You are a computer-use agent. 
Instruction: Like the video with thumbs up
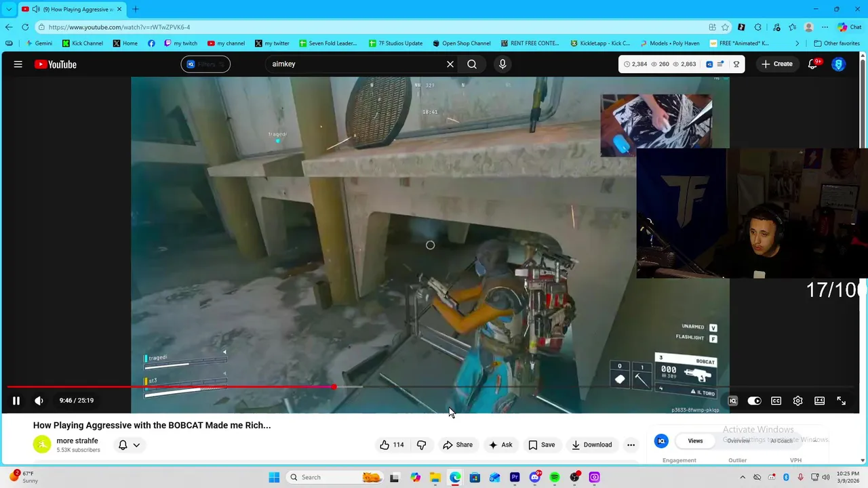pyautogui.click(x=392, y=445)
